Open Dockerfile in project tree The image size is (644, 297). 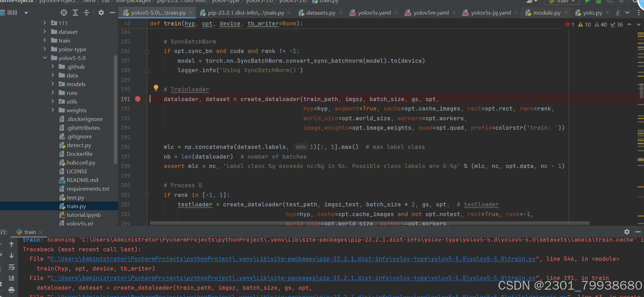tap(80, 154)
